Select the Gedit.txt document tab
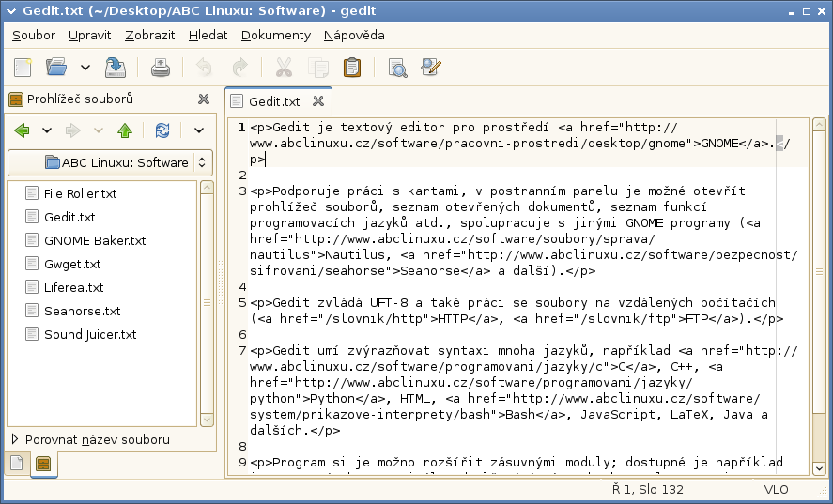 [x=274, y=101]
